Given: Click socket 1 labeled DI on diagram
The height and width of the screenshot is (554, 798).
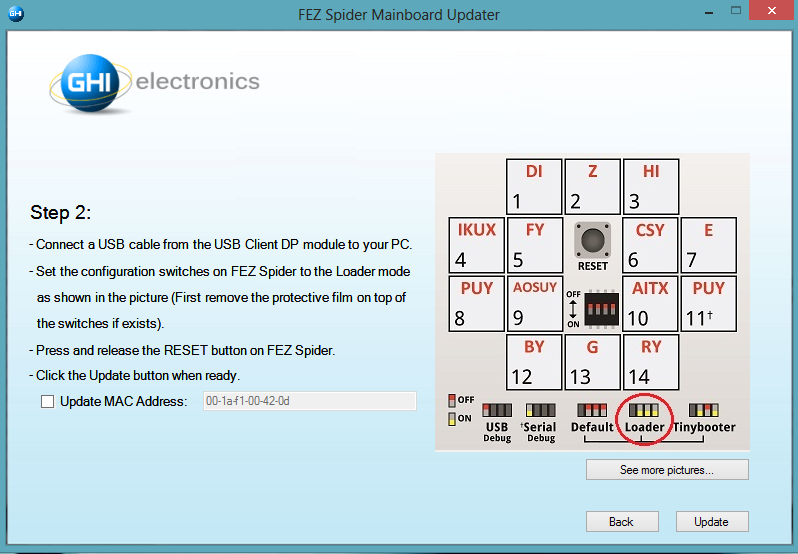Looking at the screenshot, I should (x=534, y=187).
